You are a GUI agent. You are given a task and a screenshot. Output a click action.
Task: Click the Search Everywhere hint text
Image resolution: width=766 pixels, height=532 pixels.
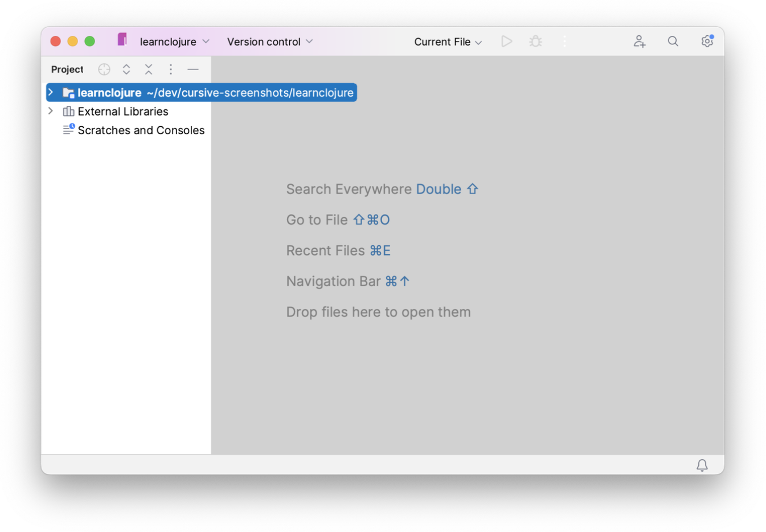[x=349, y=189]
